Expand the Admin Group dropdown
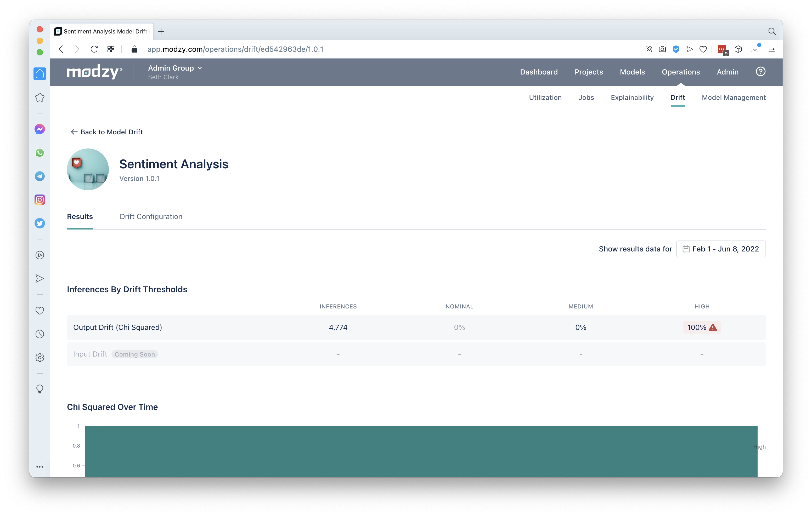 coord(175,68)
